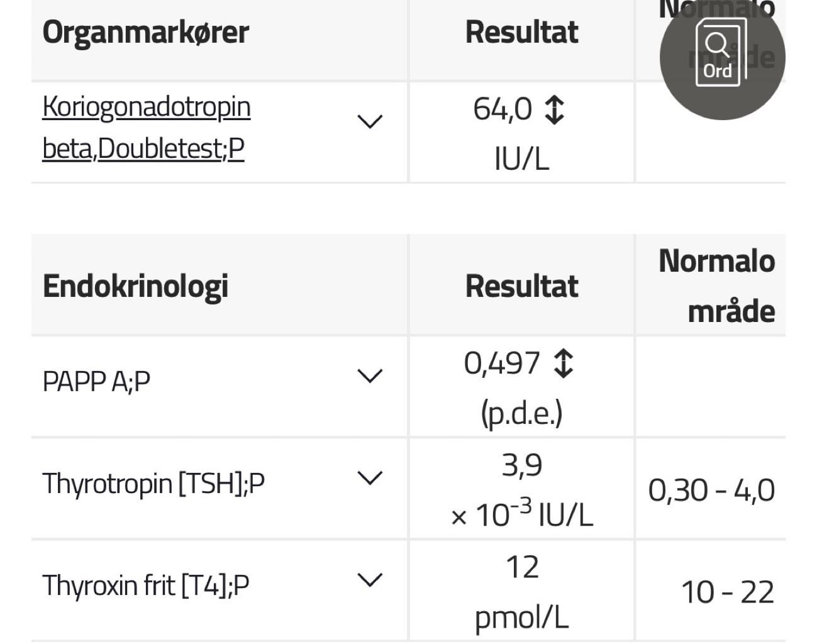Expand the Koriogonadotropin beta row chevron
This screenshot has height=644, width=817.
pyautogui.click(x=370, y=121)
